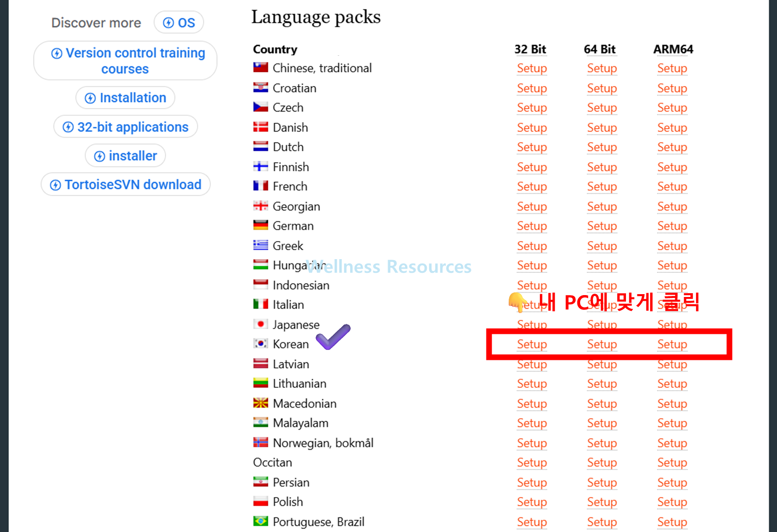777x532 pixels.
Task: Click the Danish flag icon
Action: [260, 127]
